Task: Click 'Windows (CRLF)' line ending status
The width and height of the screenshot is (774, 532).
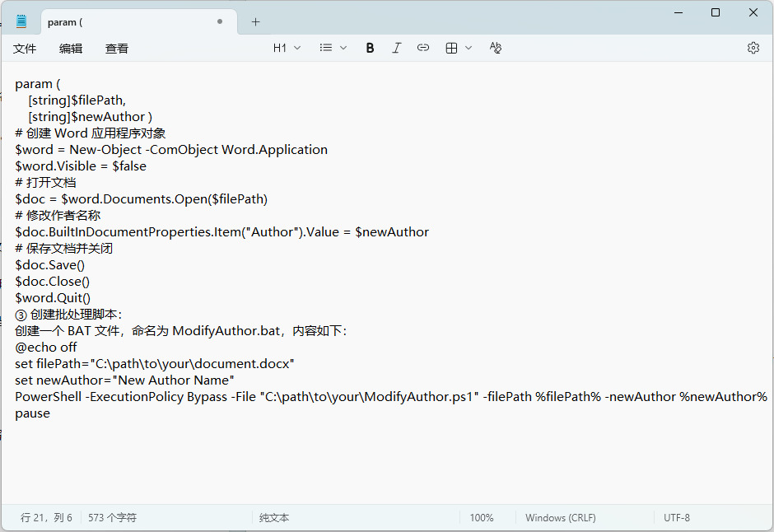Action: [x=560, y=518]
